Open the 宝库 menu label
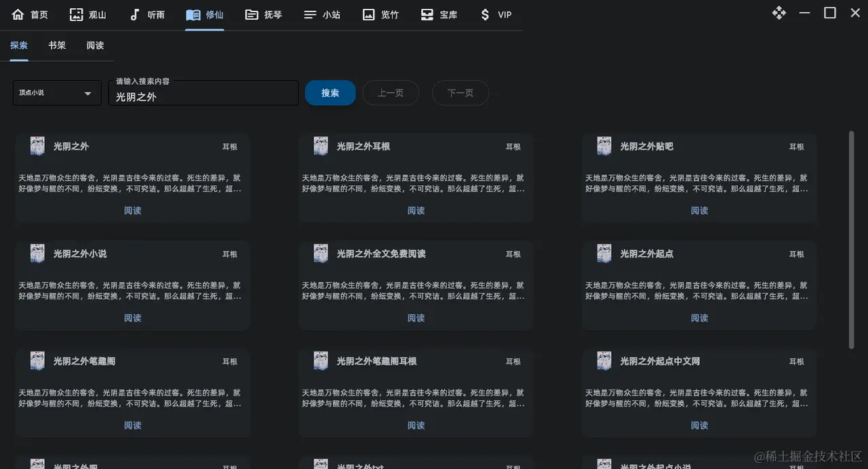Viewport: 868px width, 469px height. (449, 14)
